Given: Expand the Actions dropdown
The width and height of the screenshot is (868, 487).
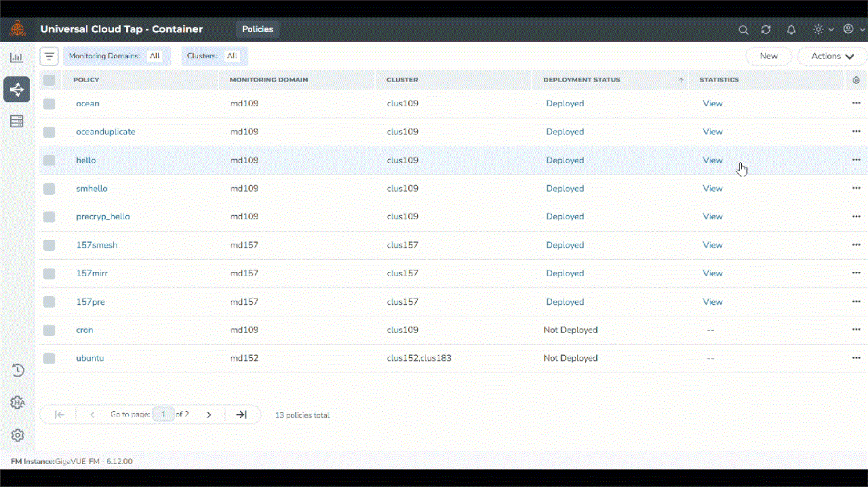Looking at the screenshot, I should [832, 56].
